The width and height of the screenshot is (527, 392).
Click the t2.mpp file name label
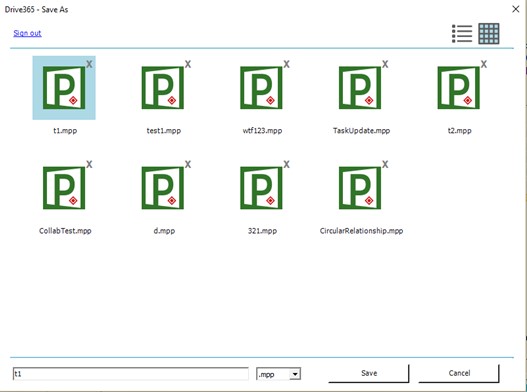459,130
